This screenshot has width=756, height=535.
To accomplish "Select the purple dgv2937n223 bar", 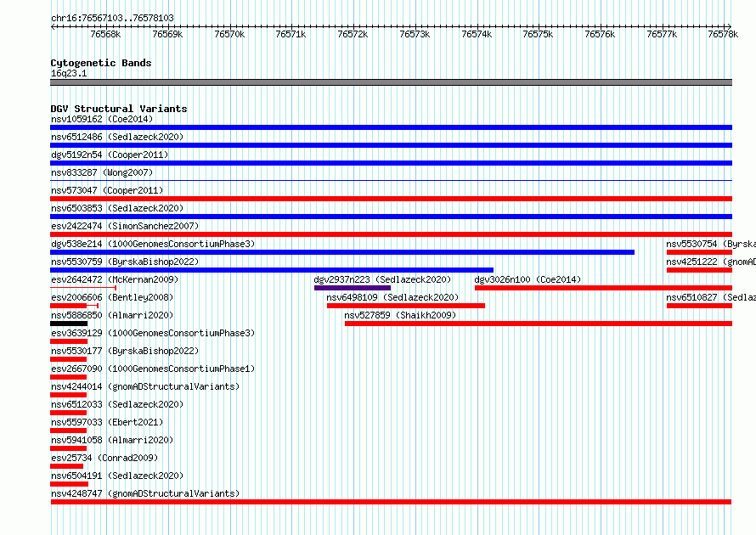I will (x=353, y=288).
